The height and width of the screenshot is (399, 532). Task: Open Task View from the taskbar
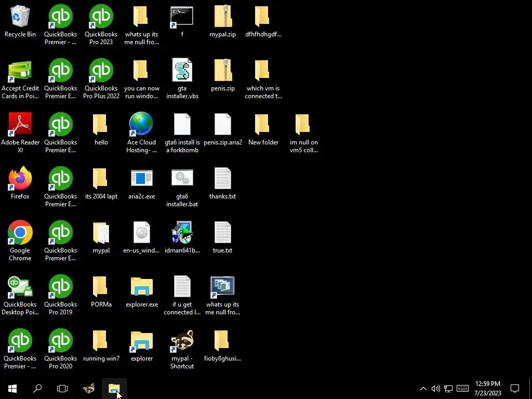[62, 389]
